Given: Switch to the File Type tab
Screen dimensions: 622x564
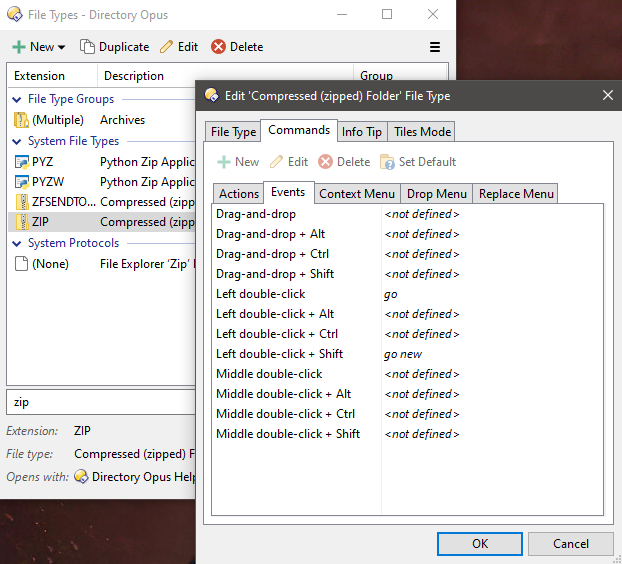Looking at the screenshot, I should (x=233, y=132).
